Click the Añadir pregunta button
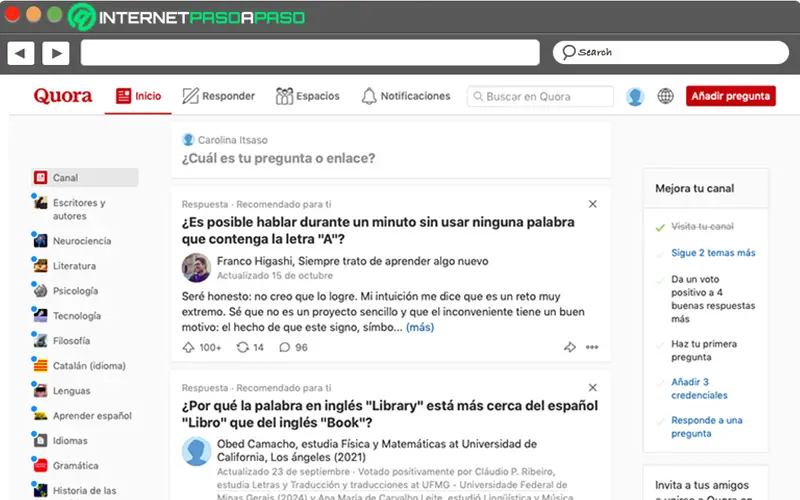800x500 pixels. coord(731,96)
